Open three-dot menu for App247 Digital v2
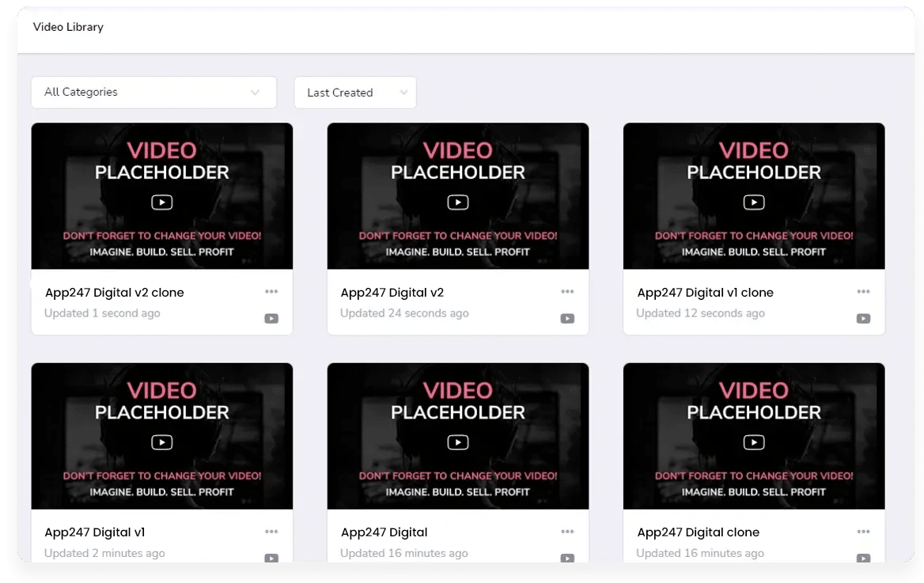The height and width of the screenshot is (583, 924). click(567, 292)
